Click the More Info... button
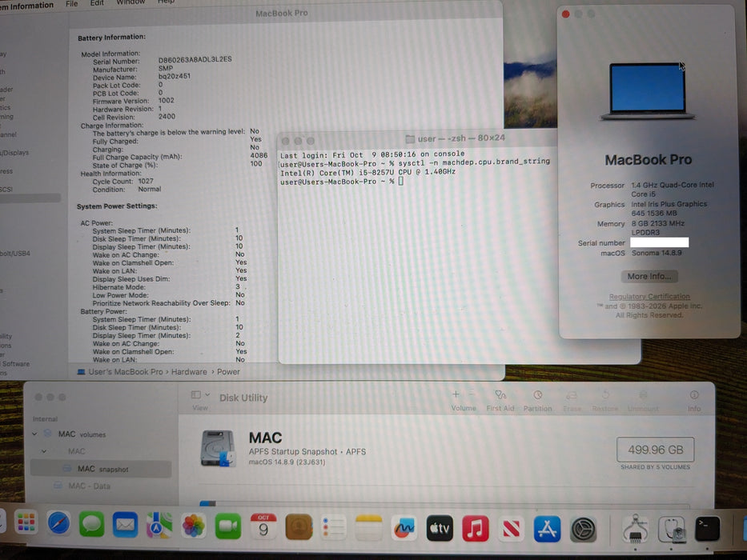 pos(649,276)
